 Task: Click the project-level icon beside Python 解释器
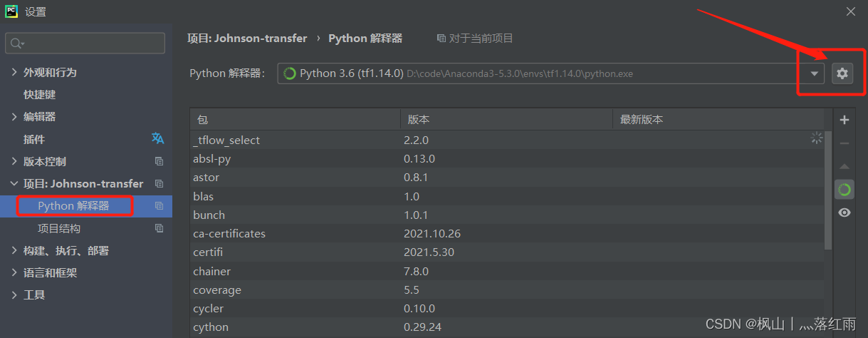tap(159, 206)
